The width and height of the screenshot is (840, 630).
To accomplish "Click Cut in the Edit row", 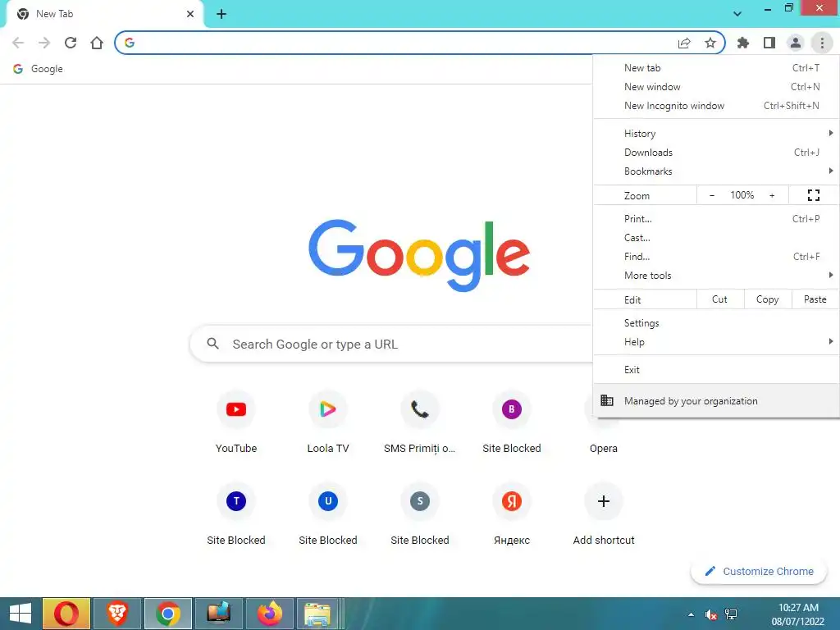I will click(x=720, y=299).
